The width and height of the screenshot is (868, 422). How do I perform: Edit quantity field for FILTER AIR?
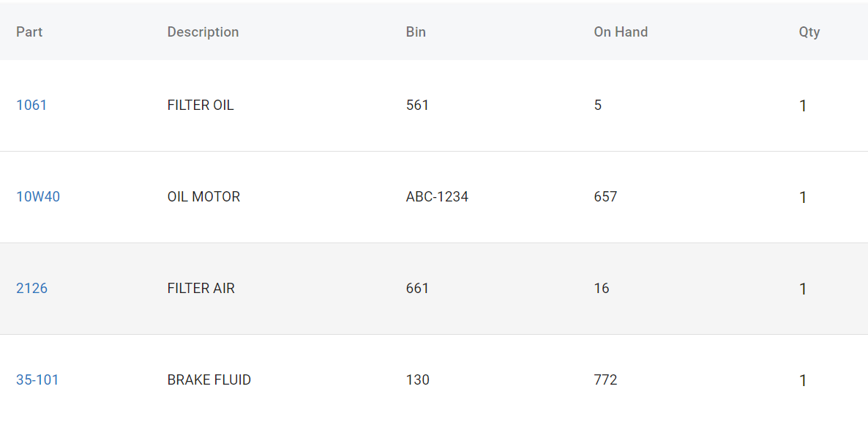click(803, 289)
